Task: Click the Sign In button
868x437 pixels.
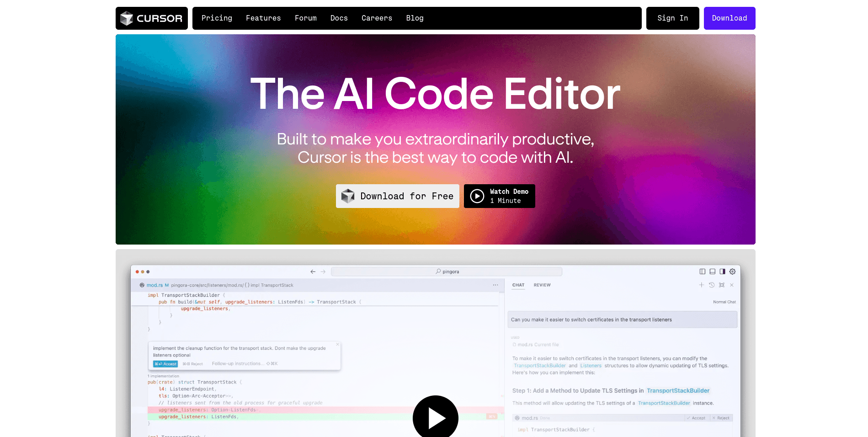Action: click(x=672, y=18)
